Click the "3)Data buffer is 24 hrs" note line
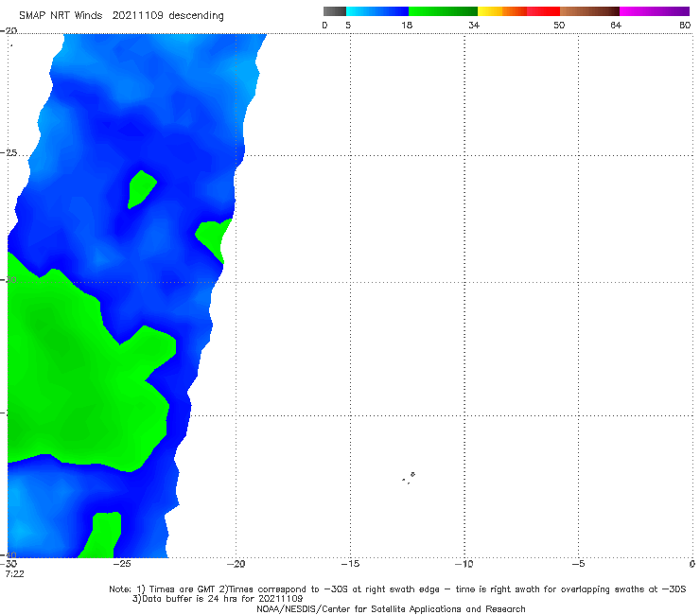Image resolution: width=700 pixels, height=615 pixels. 218,599
